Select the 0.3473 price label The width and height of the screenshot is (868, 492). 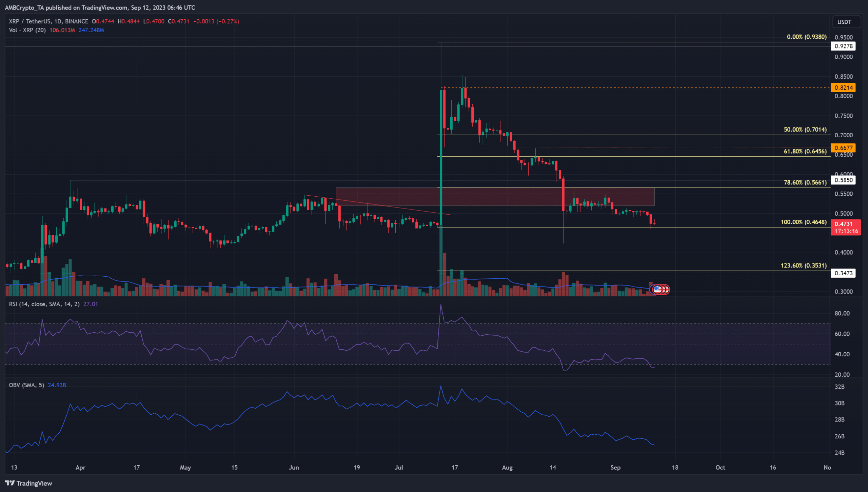843,273
